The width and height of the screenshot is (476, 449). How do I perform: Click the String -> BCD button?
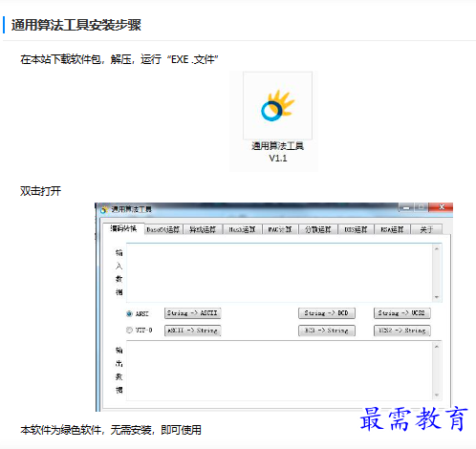coord(327,313)
